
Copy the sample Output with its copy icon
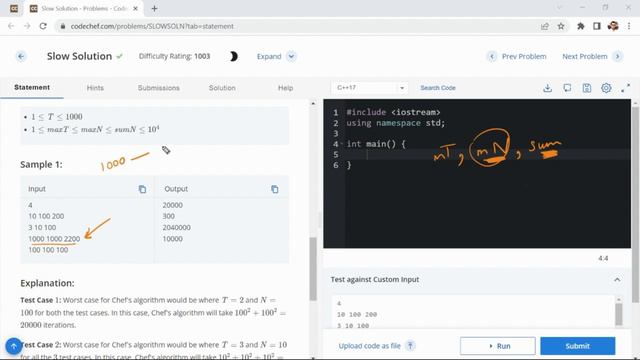pyautogui.click(x=275, y=189)
